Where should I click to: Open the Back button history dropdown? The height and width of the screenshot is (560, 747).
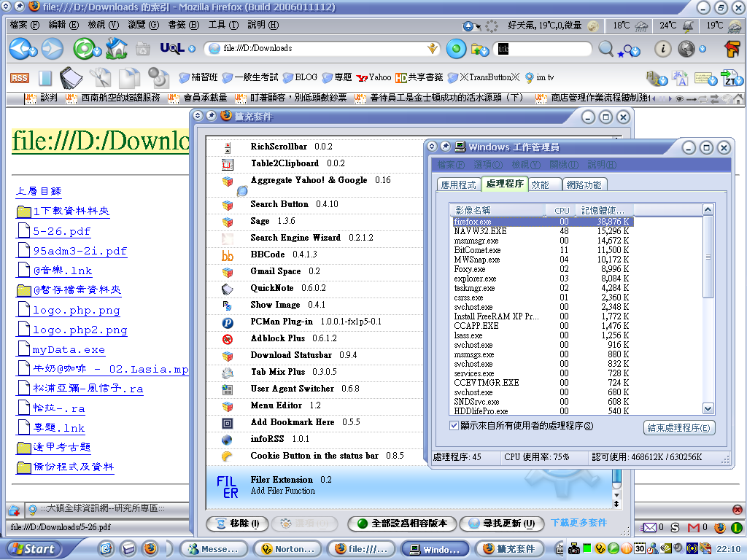click(34, 52)
